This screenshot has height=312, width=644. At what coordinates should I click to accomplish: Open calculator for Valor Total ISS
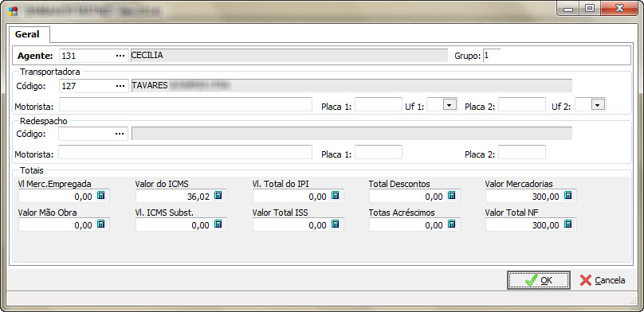335,224
